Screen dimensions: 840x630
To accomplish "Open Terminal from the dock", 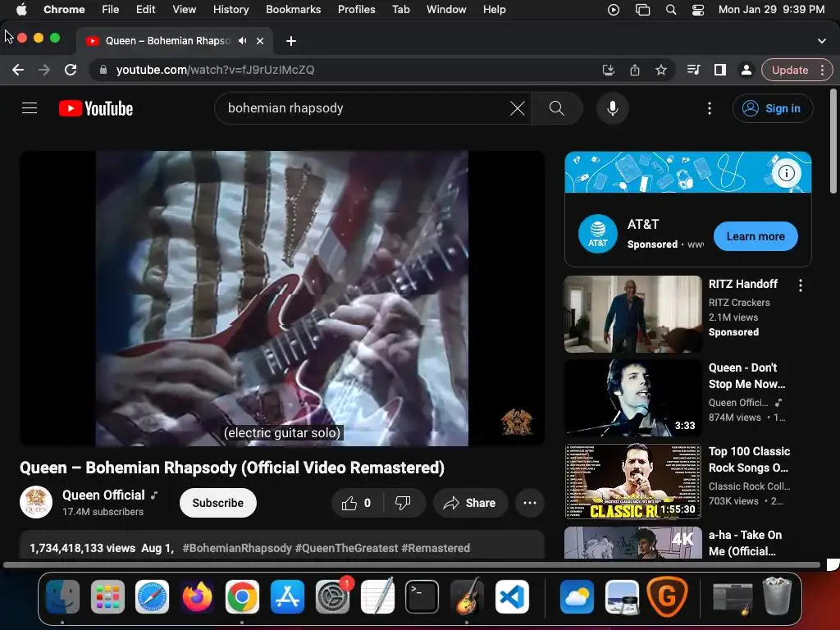I will 422,596.
